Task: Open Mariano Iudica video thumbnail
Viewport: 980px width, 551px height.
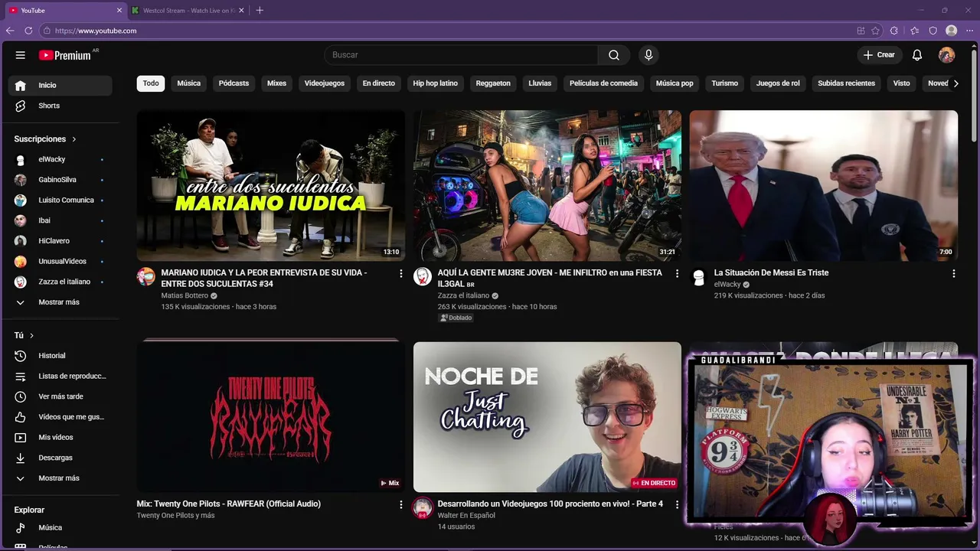Action: pos(271,186)
